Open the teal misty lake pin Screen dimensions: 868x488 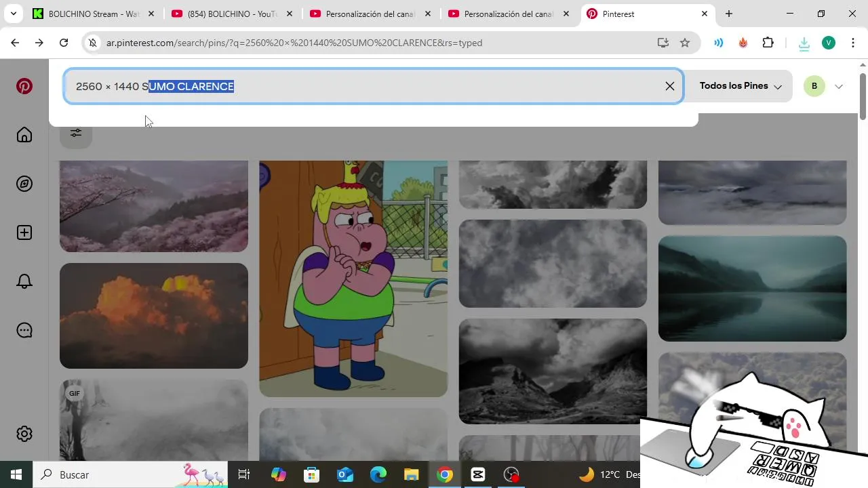coord(753,289)
